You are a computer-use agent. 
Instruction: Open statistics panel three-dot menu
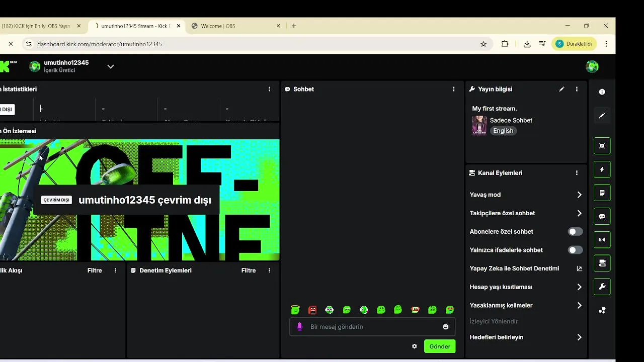coord(269,89)
